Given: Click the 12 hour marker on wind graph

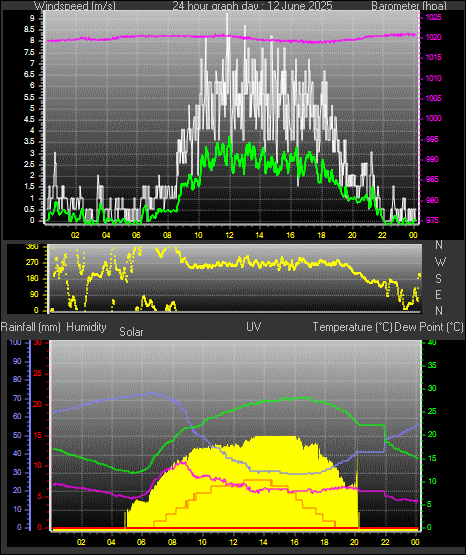Looking at the screenshot, I should (229, 235).
